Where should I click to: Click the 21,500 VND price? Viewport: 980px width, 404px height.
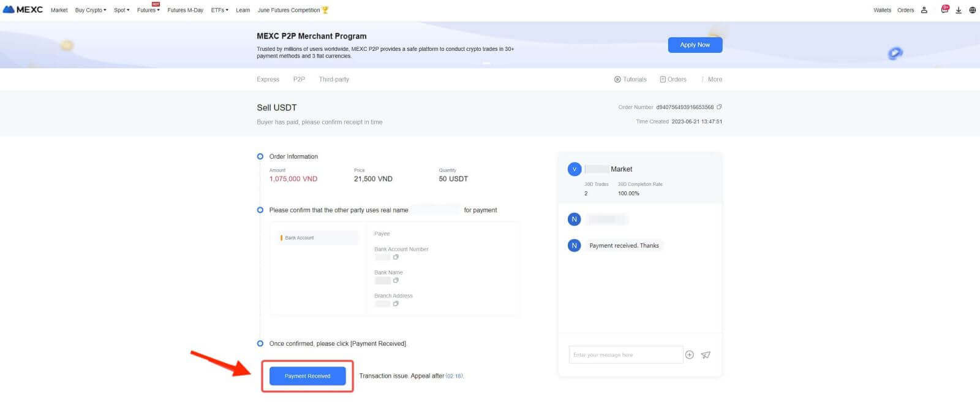373,179
